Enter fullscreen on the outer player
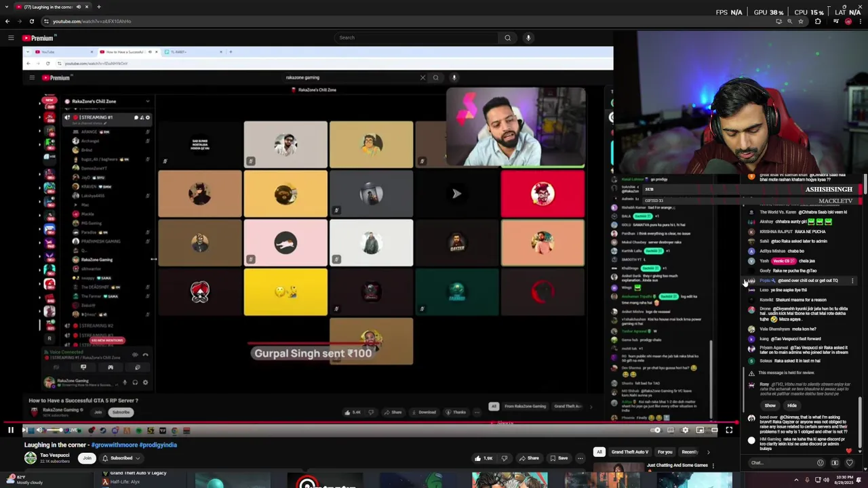 [x=729, y=430]
